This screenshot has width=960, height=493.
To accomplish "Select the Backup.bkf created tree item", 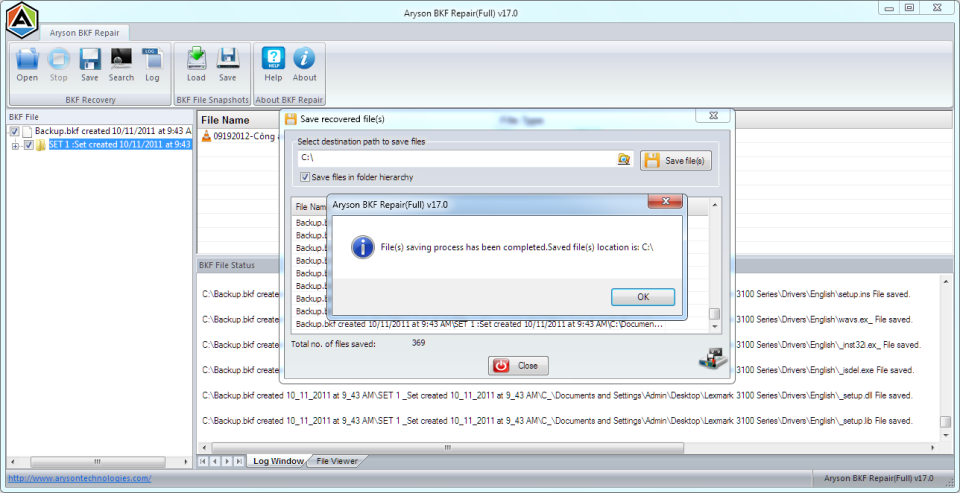I will click(x=113, y=131).
